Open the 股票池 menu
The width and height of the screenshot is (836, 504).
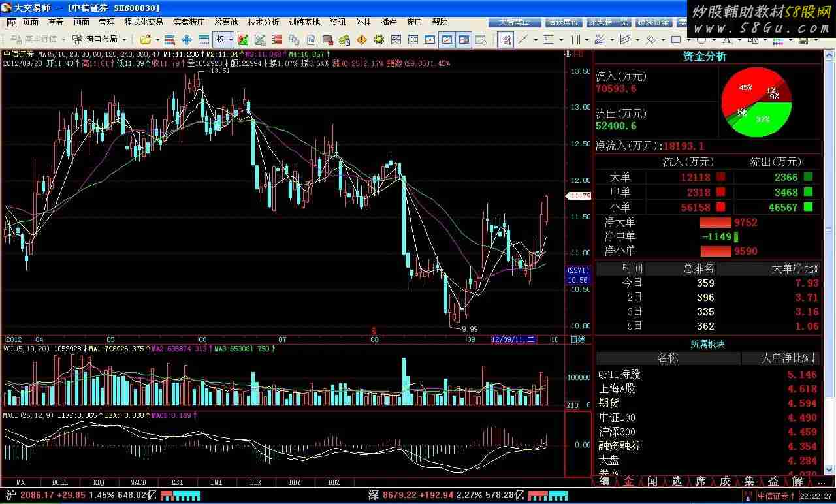click(226, 22)
